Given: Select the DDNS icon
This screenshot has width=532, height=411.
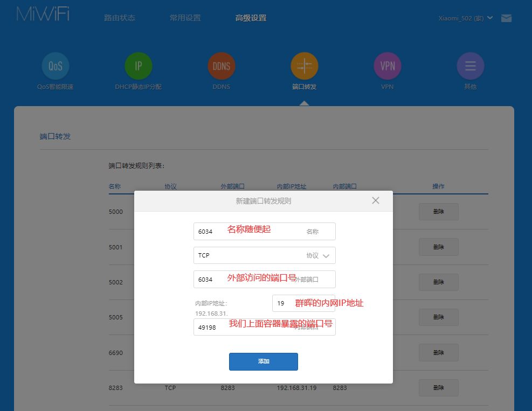Looking at the screenshot, I should (222, 66).
